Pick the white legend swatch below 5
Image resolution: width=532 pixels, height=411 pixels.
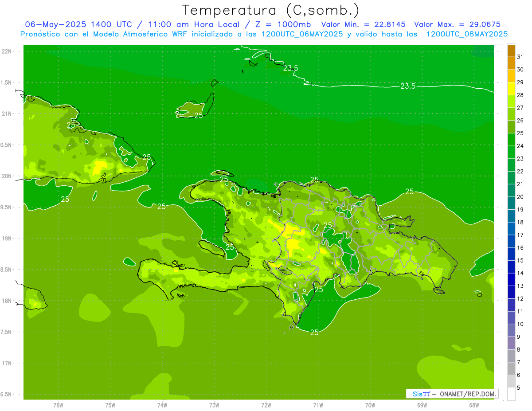point(511,394)
